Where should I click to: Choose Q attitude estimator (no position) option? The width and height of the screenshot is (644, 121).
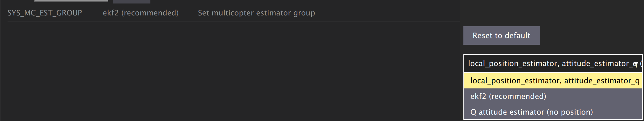point(531,112)
